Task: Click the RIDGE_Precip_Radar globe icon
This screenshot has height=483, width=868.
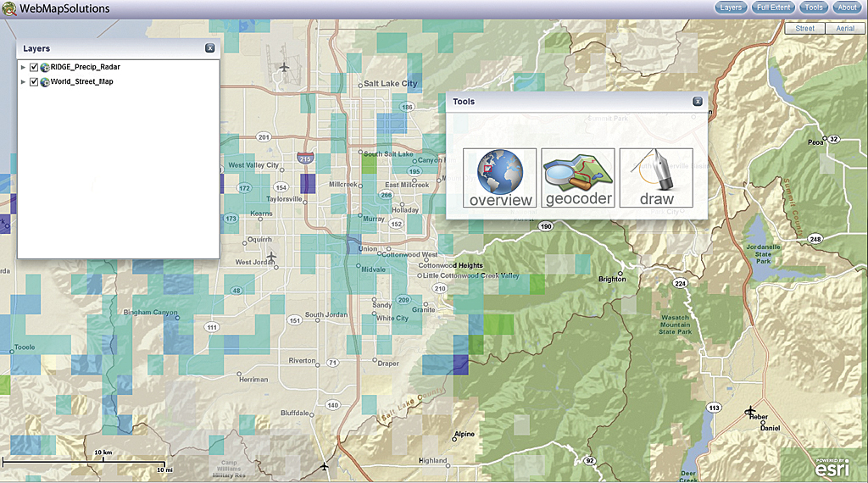Action: point(45,68)
